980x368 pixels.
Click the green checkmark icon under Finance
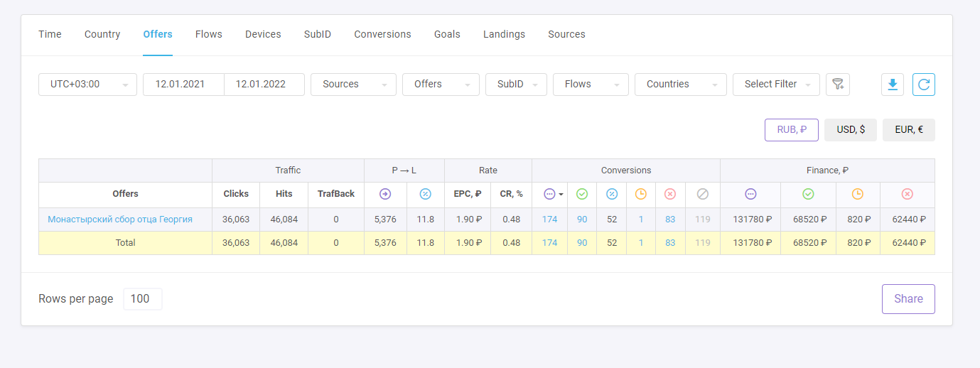click(x=808, y=194)
